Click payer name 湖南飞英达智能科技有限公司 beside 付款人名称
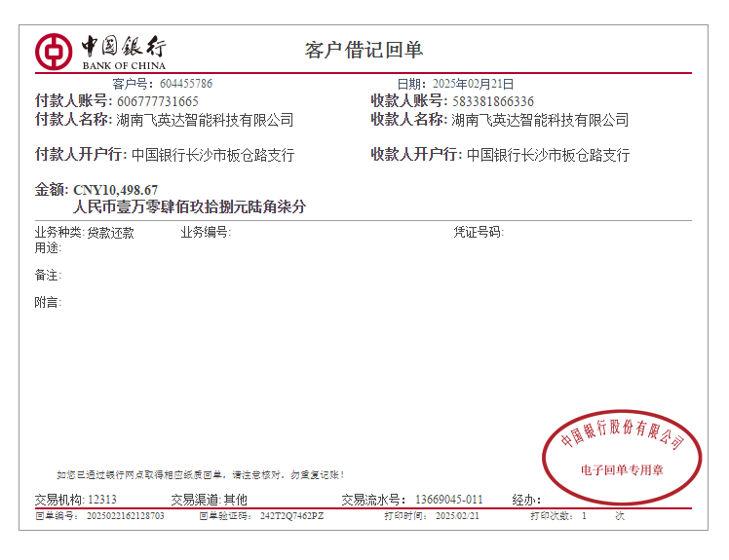The width and height of the screenshot is (729, 560). [x=205, y=120]
